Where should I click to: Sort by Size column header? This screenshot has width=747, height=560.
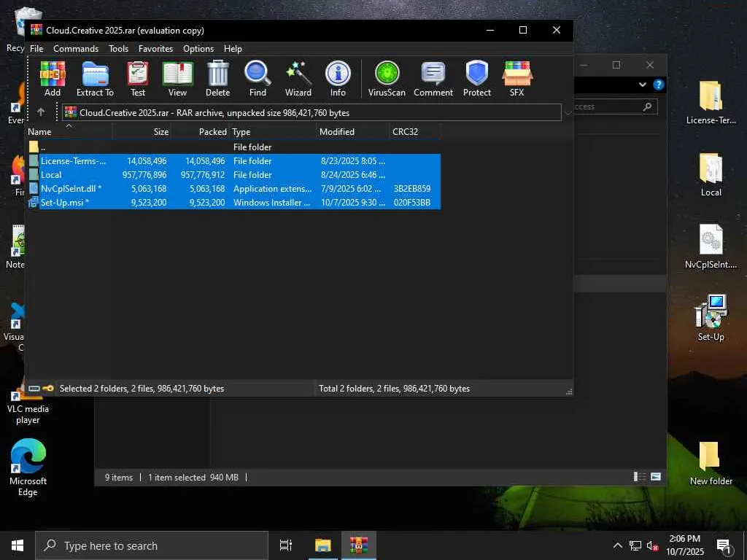click(x=142, y=132)
